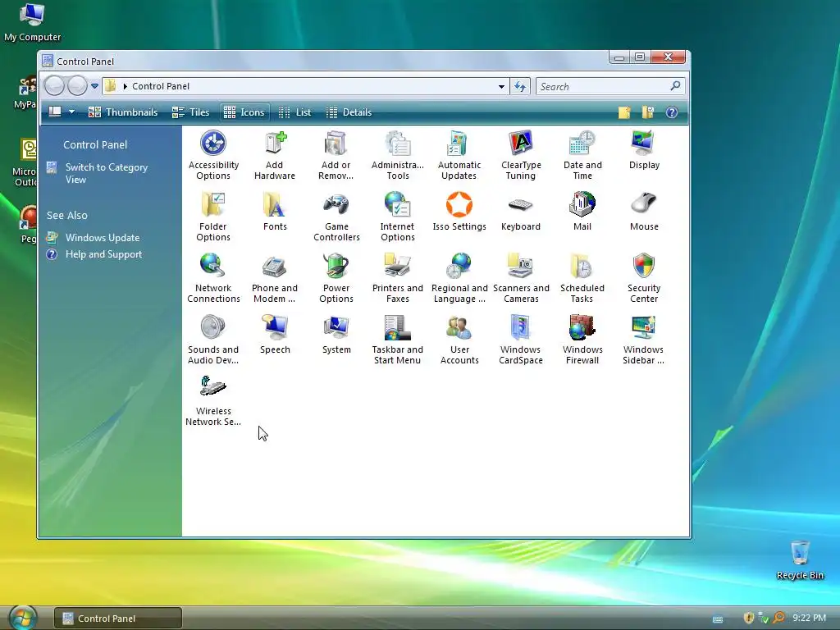Open Taskbar and Start Menu settings
Viewport: 840px width, 630px height.
pyautogui.click(x=398, y=340)
